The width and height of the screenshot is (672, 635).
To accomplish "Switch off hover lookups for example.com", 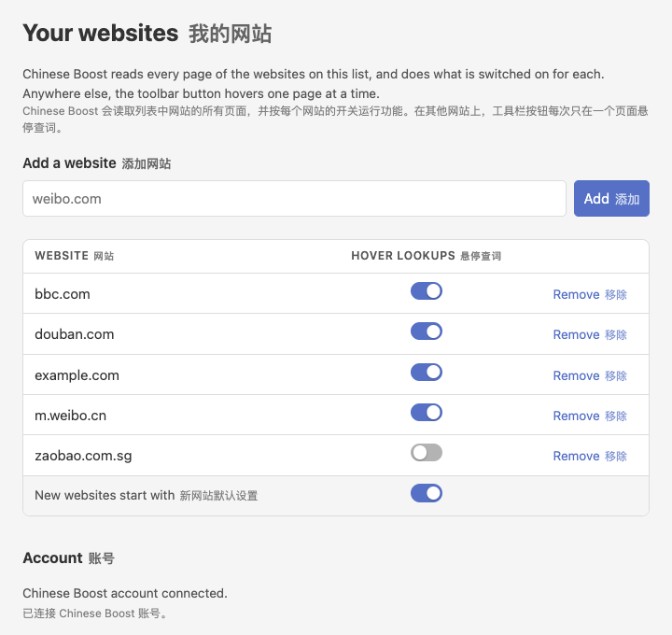I will point(426,373).
